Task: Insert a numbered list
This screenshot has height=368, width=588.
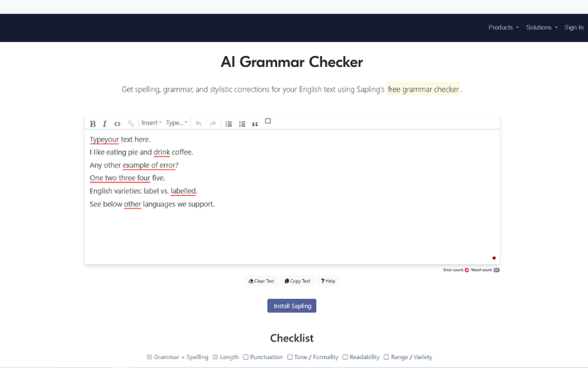Action: click(243, 124)
